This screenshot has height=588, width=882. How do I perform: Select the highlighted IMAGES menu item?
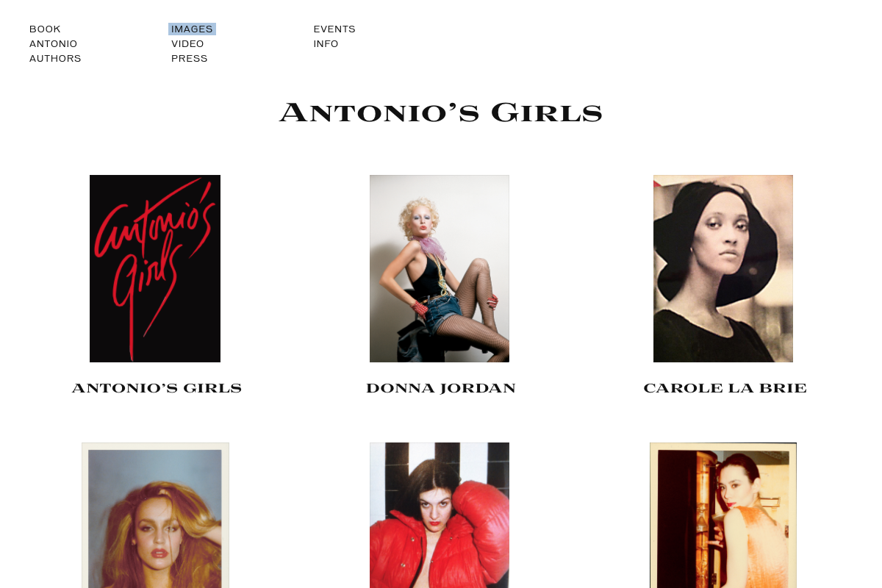pyautogui.click(x=192, y=29)
